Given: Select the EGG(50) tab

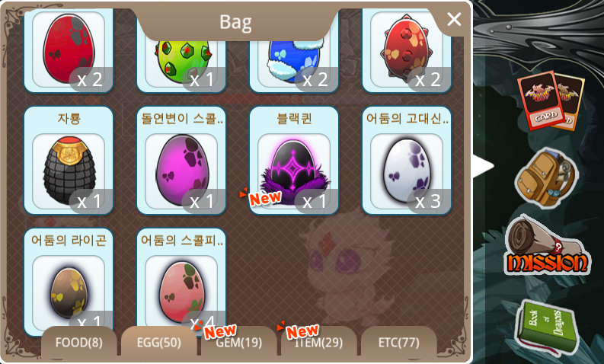Looking at the screenshot, I should pos(159,342).
